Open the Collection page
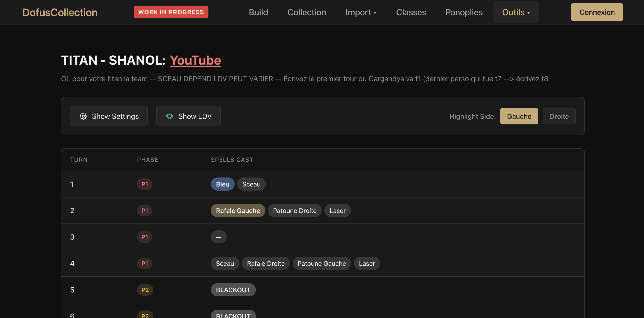 click(307, 12)
